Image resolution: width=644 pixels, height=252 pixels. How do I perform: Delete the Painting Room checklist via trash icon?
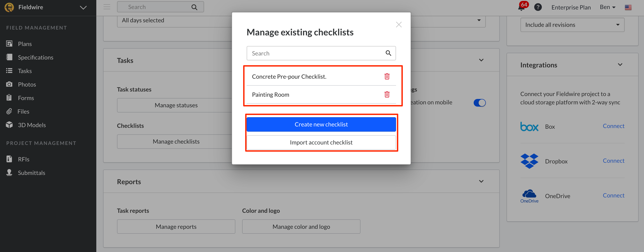click(387, 94)
